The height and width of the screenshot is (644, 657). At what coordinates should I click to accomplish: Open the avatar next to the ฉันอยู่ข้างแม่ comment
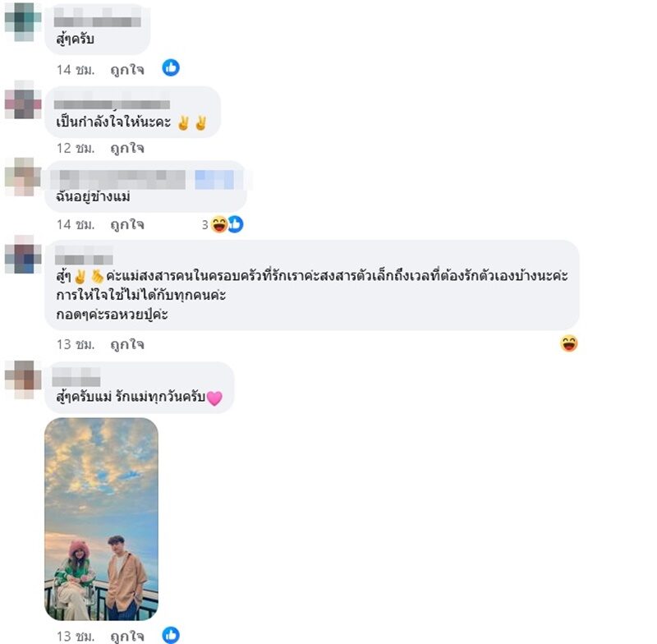pyautogui.click(x=23, y=177)
